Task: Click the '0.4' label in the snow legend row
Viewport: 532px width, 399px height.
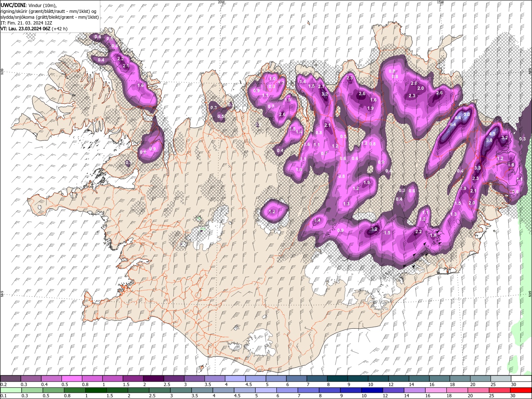Action: (x=44, y=384)
